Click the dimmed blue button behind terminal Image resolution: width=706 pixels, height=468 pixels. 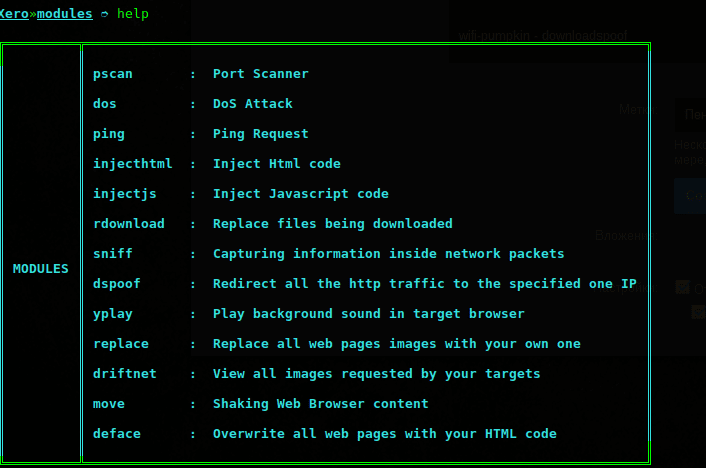tap(689, 196)
